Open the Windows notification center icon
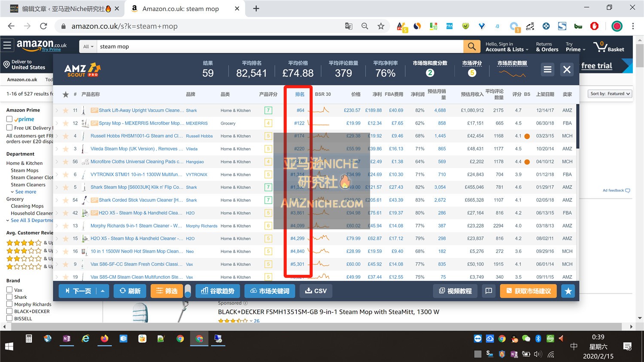644x362 pixels. click(627, 347)
